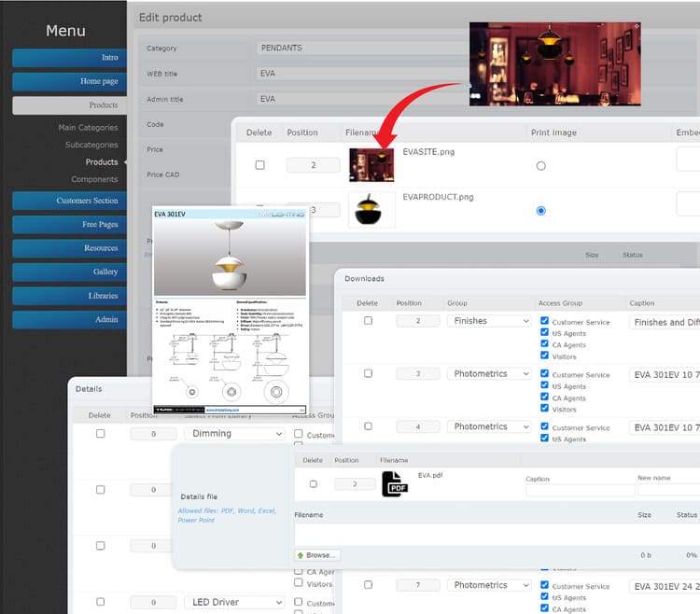Screen dimensions: 700x614
Task: Click the EVAPRODUCT.png filename text
Action: 438,197
